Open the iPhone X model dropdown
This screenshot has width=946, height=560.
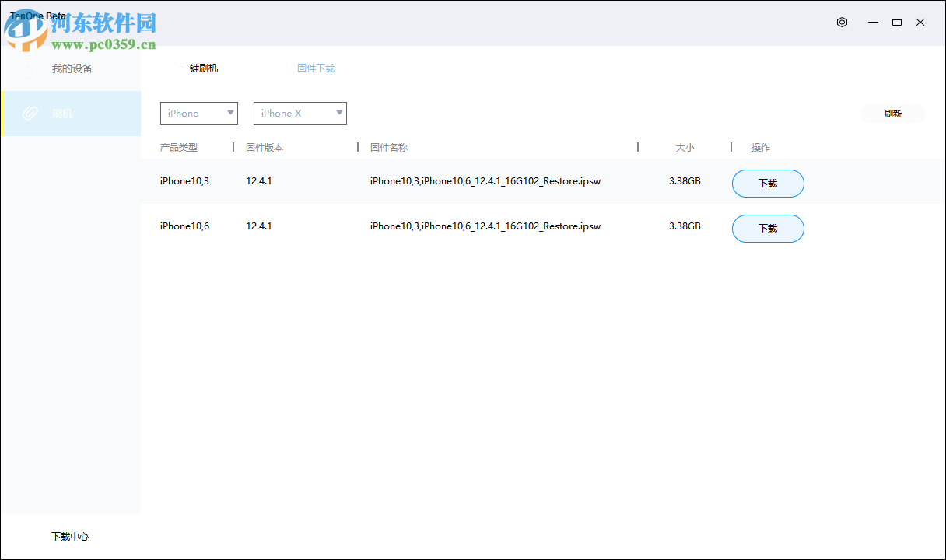[x=300, y=114]
